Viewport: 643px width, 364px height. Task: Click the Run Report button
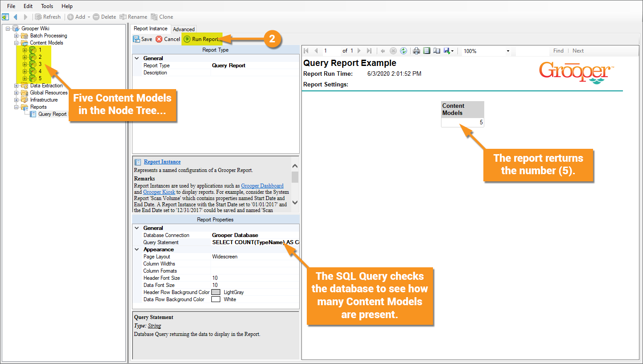(x=201, y=39)
